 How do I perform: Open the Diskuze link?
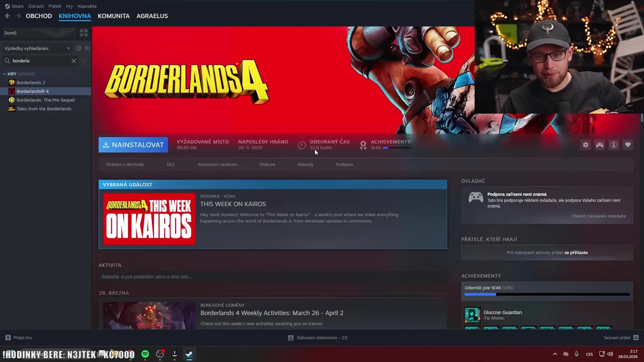[267, 164]
